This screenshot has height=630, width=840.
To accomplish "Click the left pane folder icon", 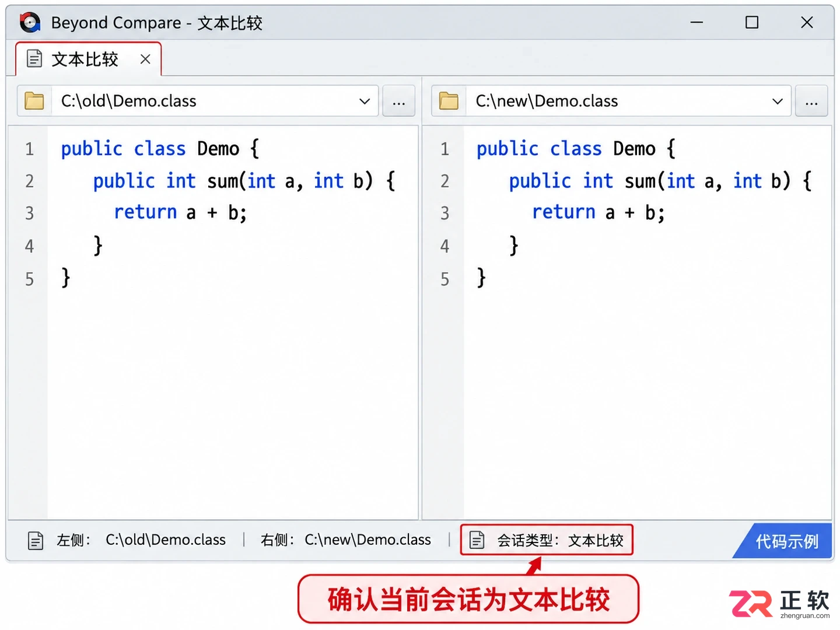I will (x=34, y=101).
